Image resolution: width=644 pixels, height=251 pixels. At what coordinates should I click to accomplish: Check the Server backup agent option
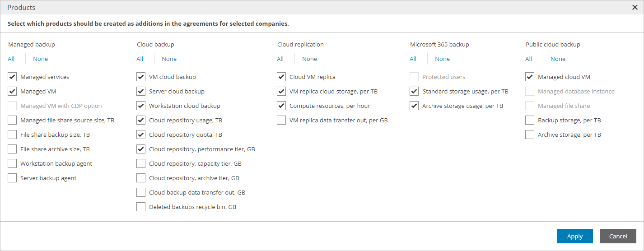click(x=12, y=178)
